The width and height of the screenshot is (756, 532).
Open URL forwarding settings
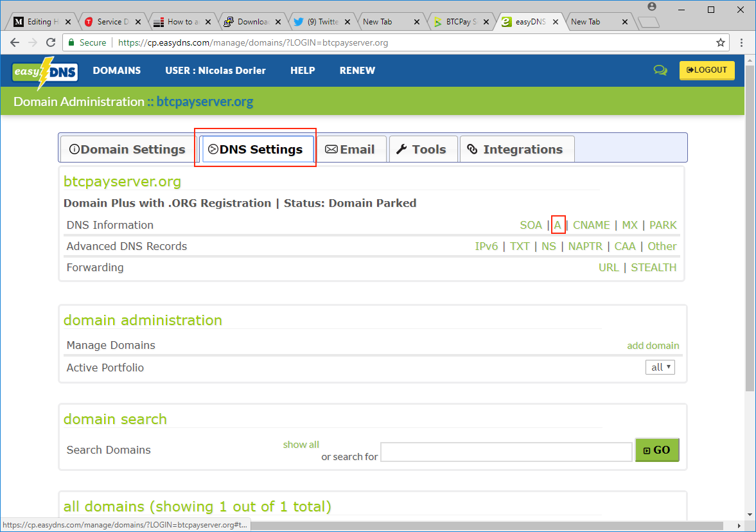pos(608,268)
